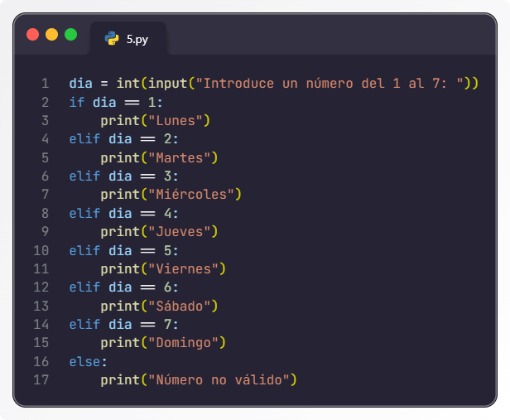Click line number 1 in the gutter

(44, 84)
